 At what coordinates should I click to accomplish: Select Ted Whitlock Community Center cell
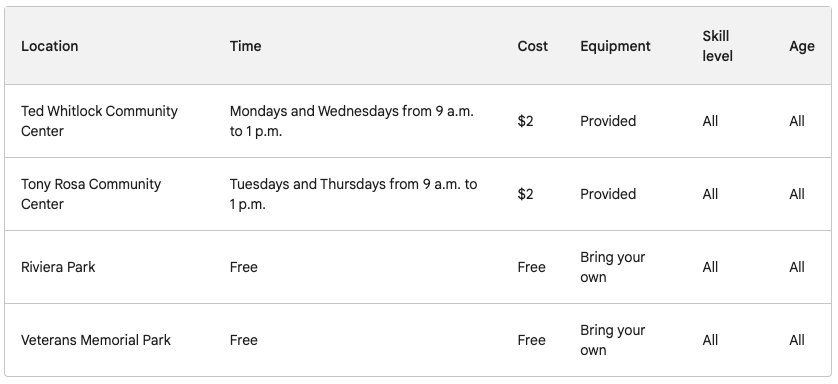point(99,121)
